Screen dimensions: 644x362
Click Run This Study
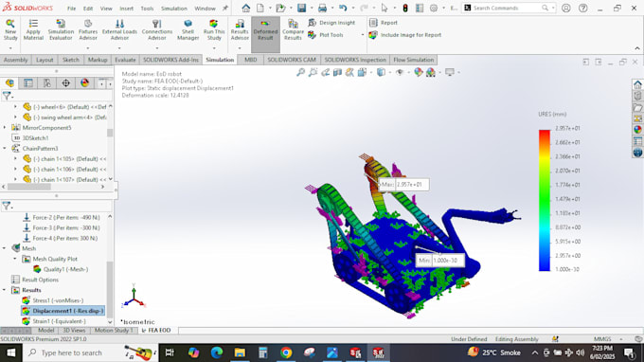coord(214,30)
